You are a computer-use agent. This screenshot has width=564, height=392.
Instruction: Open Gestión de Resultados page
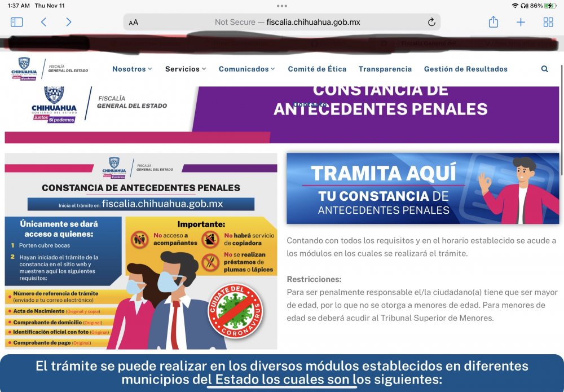click(x=465, y=69)
